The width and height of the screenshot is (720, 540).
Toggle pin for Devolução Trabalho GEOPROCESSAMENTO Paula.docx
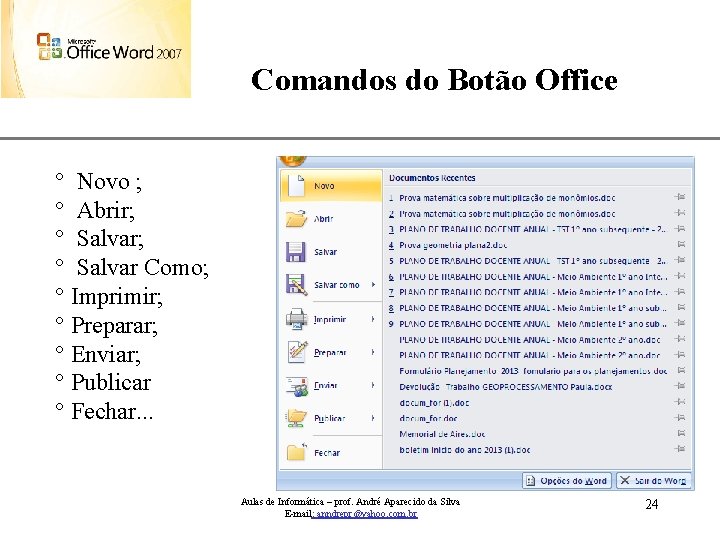point(680,386)
